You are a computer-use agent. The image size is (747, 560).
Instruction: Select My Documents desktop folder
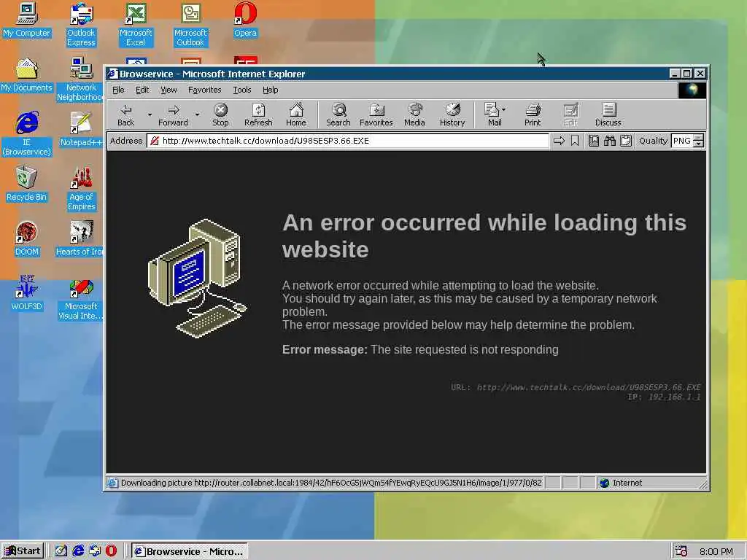click(x=27, y=75)
